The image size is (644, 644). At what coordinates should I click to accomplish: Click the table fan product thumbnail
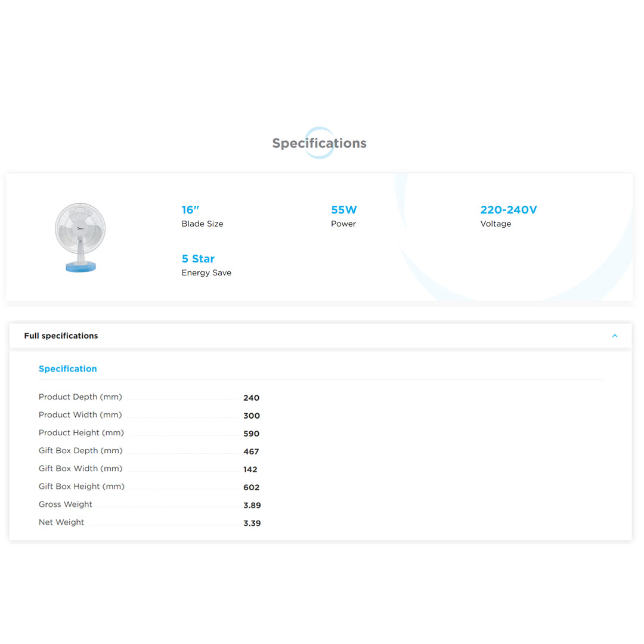pyautogui.click(x=80, y=238)
